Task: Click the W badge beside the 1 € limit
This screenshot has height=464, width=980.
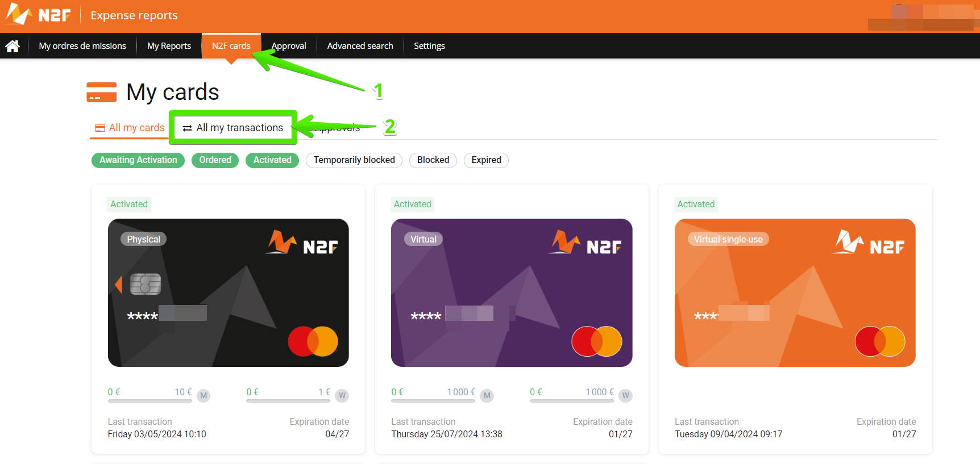Action: tap(342, 395)
